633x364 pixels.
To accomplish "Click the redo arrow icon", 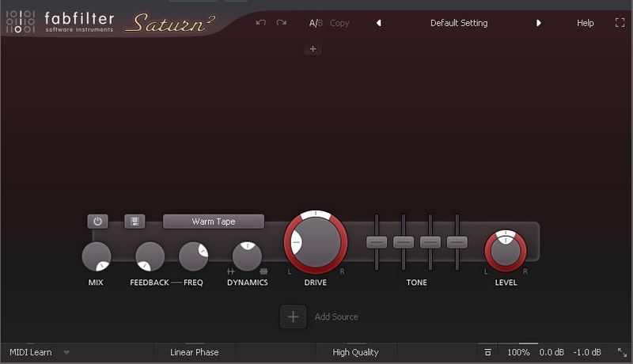I will pos(281,23).
